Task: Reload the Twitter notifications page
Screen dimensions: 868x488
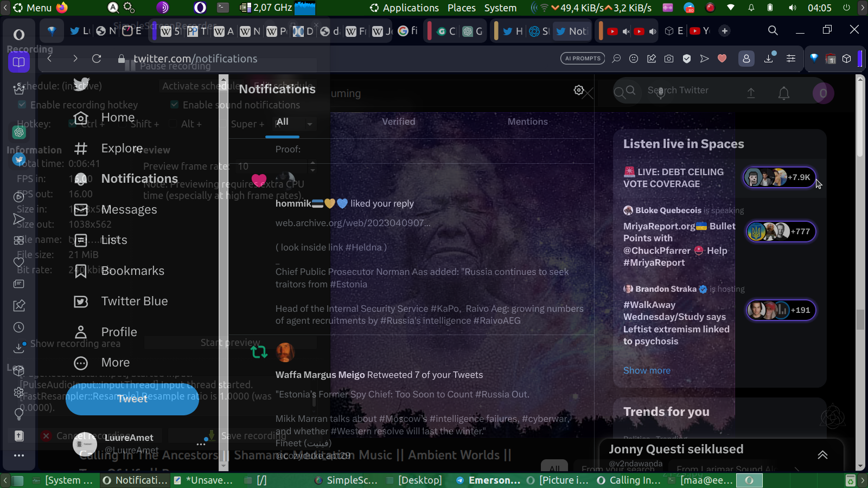Action: click(x=97, y=59)
